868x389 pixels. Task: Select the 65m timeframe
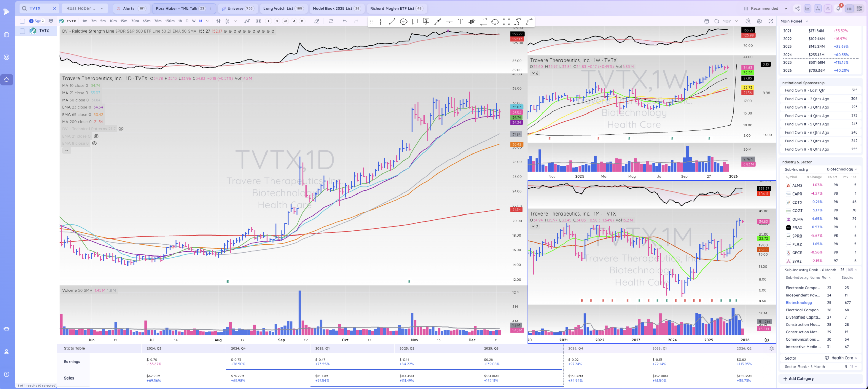pyautogui.click(x=146, y=21)
